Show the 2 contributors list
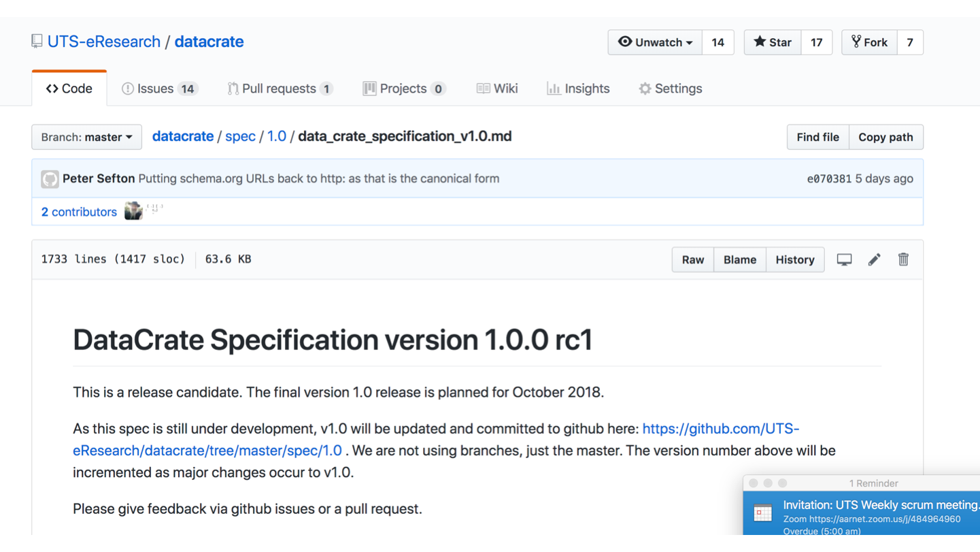Screen dimensions: 980x552 coord(79,212)
